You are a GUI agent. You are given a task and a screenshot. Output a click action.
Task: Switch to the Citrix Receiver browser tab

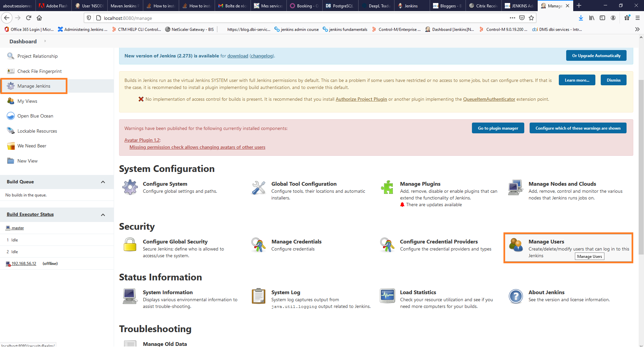pyautogui.click(x=483, y=6)
